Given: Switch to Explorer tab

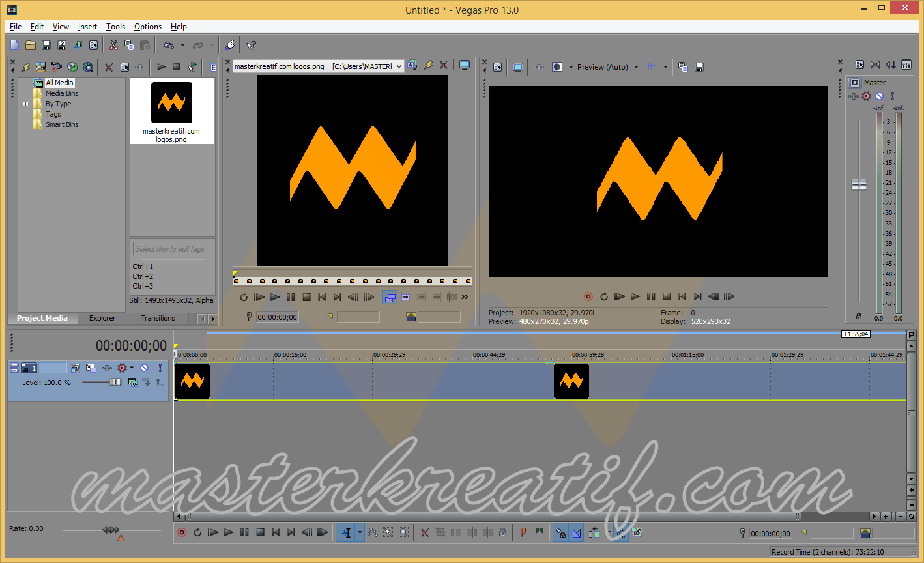Looking at the screenshot, I should pyautogui.click(x=102, y=318).
